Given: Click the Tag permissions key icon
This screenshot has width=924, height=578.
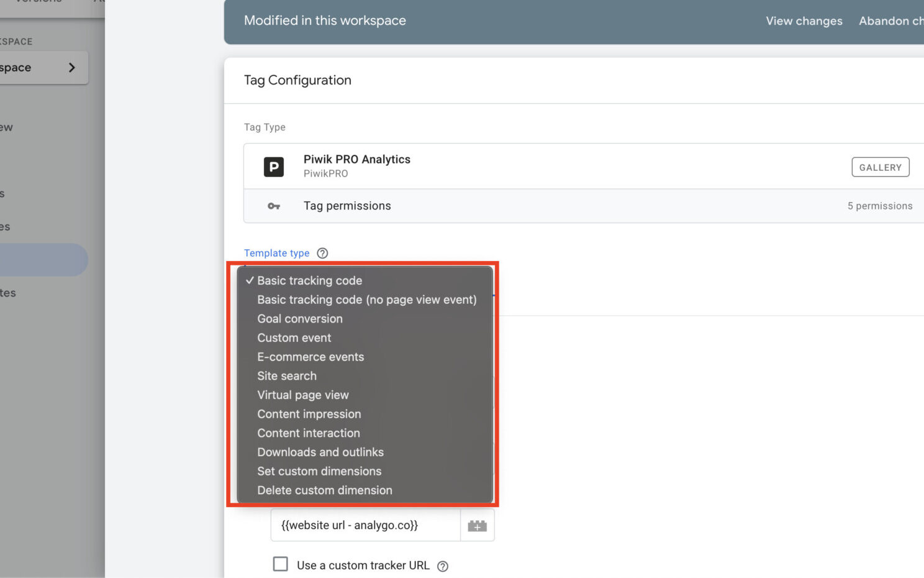Looking at the screenshot, I should tap(274, 206).
